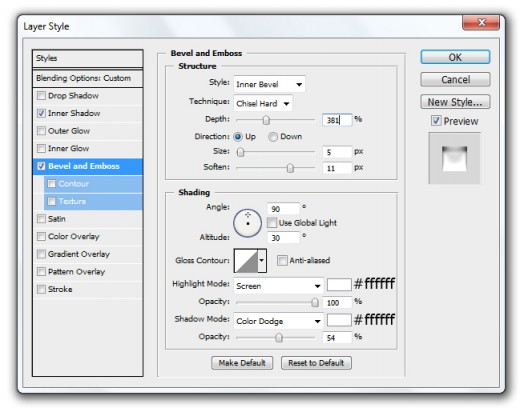This screenshot has height=408, width=520.
Task: Close the Layer Style dialog
Action: click(481, 23)
